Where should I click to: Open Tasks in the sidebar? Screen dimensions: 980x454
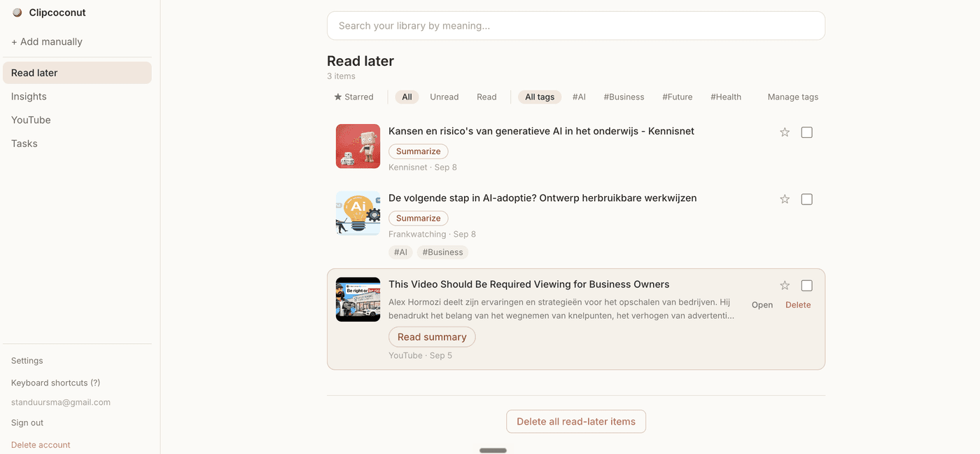point(77,144)
